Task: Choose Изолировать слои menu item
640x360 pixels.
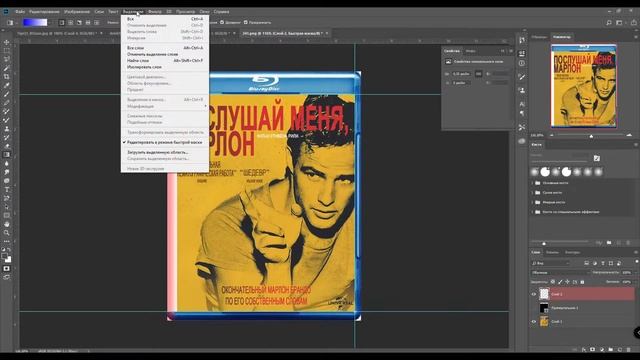Action: click(x=165, y=67)
